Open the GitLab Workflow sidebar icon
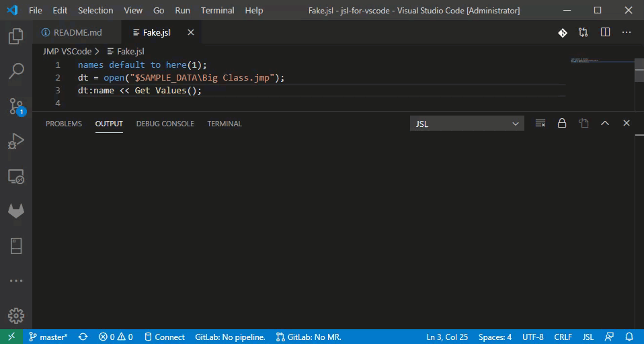 (x=16, y=211)
